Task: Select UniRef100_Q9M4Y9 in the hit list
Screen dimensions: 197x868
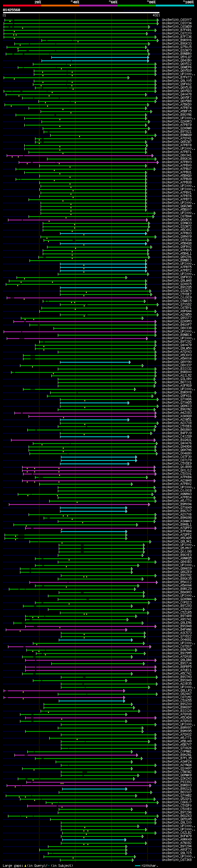Action: pyautogui.click(x=177, y=236)
